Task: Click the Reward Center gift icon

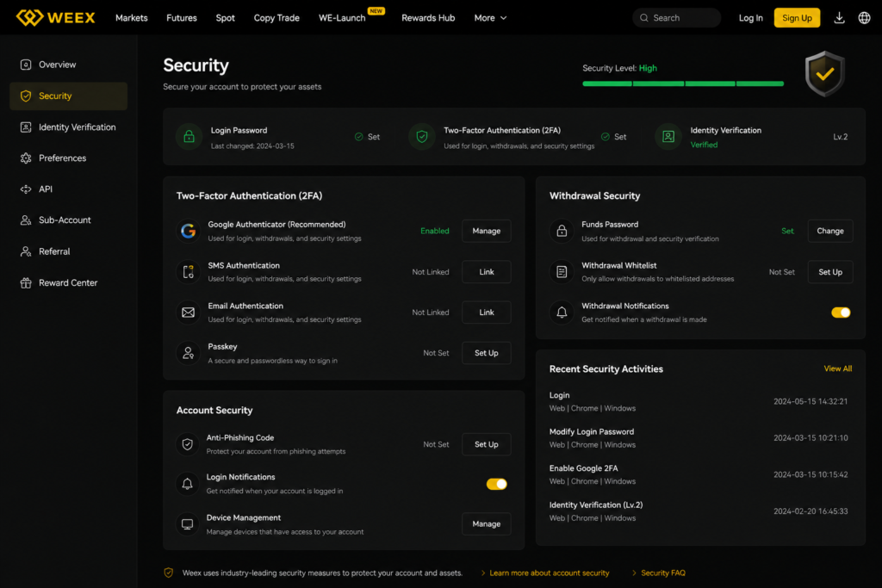Action: pos(26,282)
